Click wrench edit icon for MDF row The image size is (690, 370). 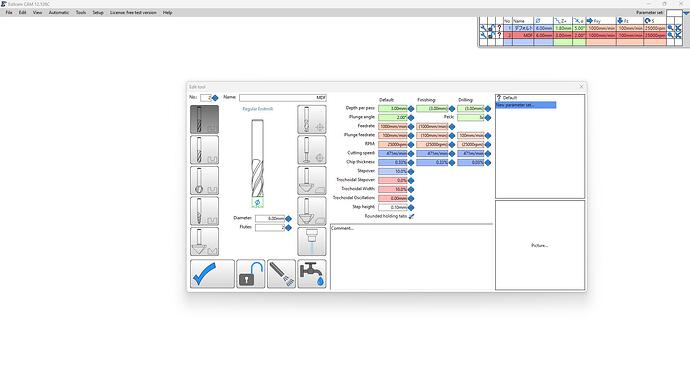[x=483, y=35]
